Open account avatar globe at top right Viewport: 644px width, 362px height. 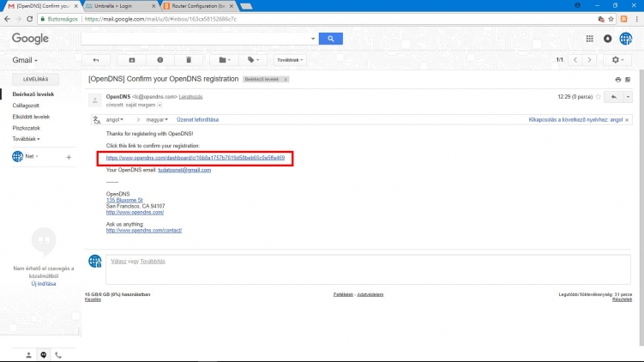tap(625, 39)
